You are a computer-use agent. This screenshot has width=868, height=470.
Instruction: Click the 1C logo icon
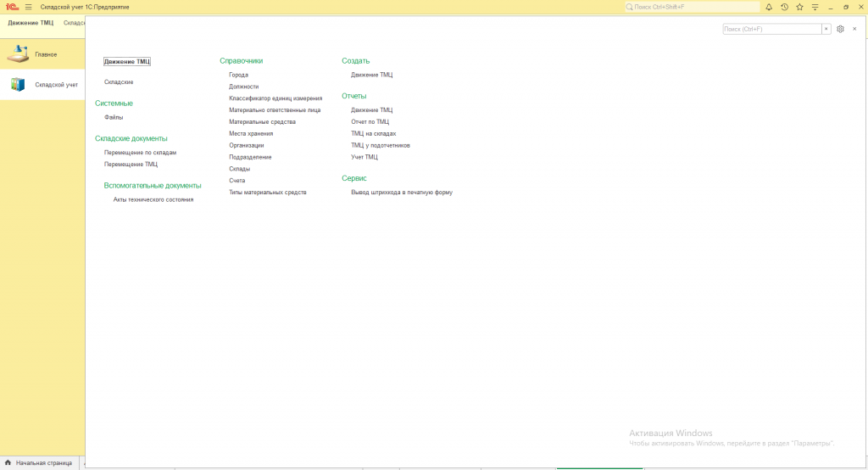click(12, 7)
